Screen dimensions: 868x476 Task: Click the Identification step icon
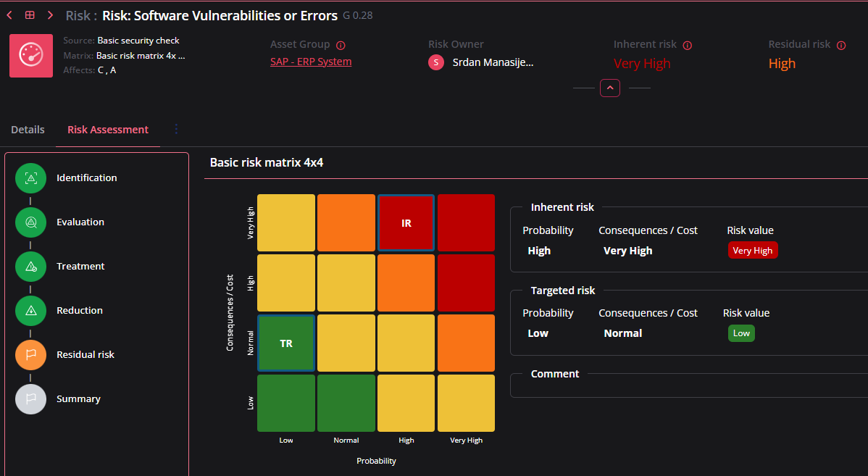pyautogui.click(x=30, y=178)
